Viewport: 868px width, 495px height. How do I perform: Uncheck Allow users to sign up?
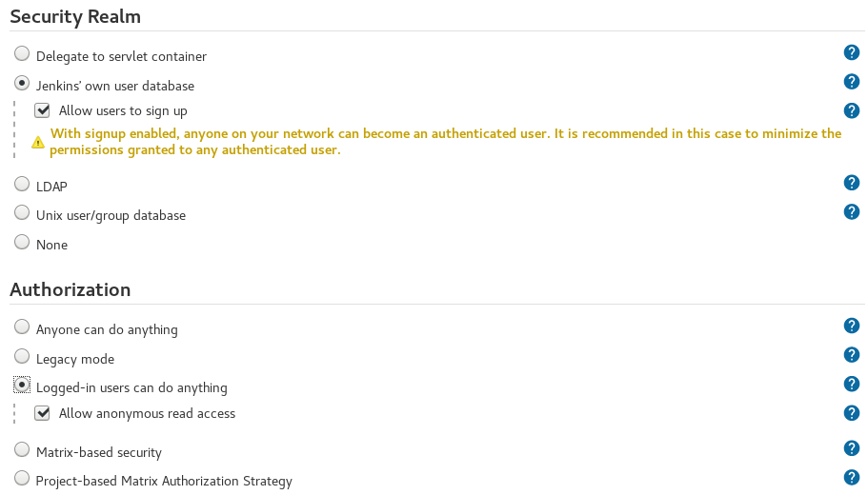coord(42,110)
